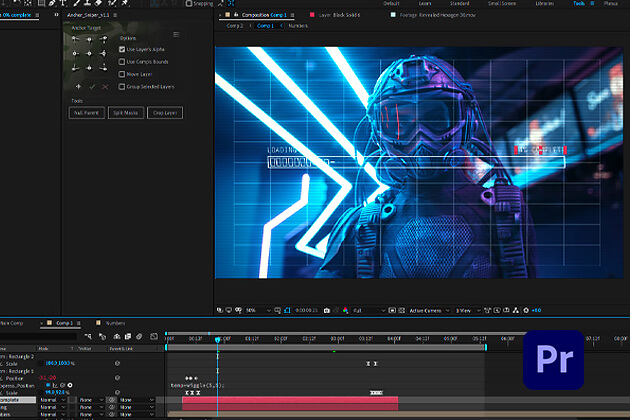
Task: Select the Brush tool in top toolbar
Action: point(76,3)
